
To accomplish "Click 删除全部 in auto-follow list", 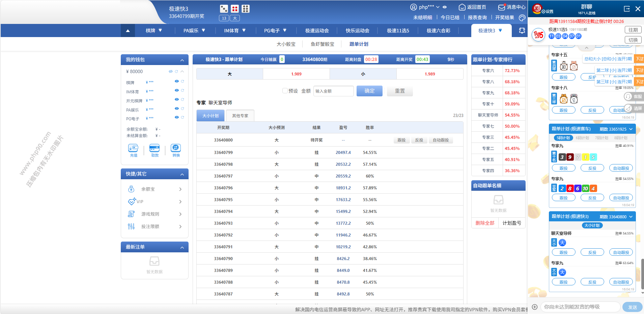I will click(x=485, y=223).
